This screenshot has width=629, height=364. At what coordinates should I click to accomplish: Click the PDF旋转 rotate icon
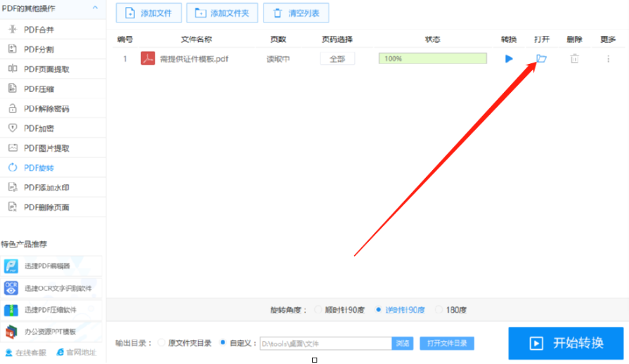point(13,167)
